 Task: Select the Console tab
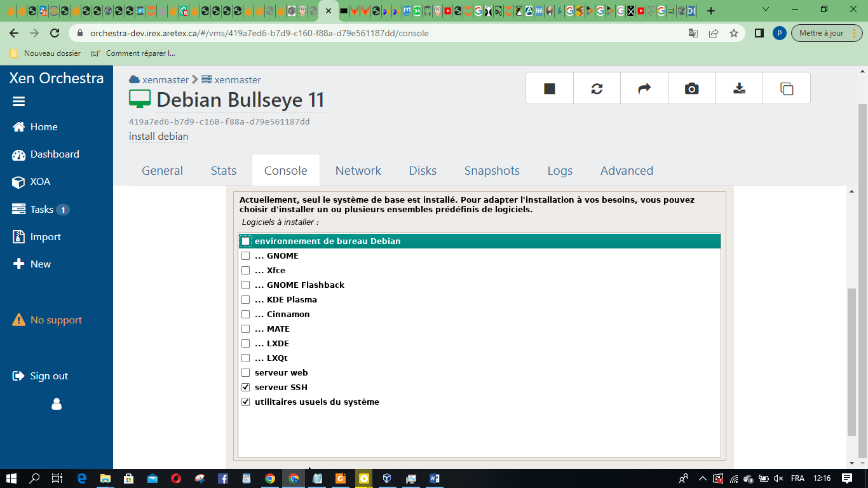pyautogui.click(x=286, y=170)
